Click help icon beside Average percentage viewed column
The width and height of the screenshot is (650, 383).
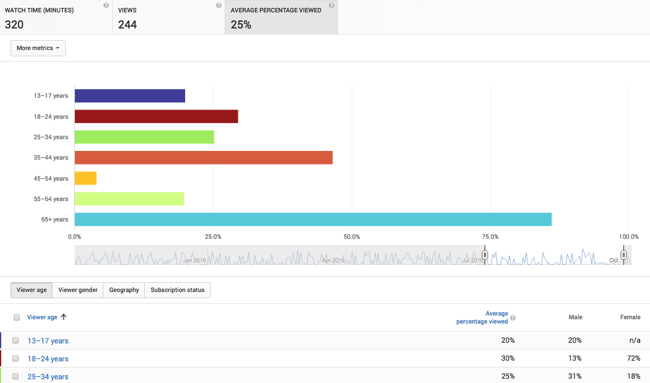(x=513, y=318)
